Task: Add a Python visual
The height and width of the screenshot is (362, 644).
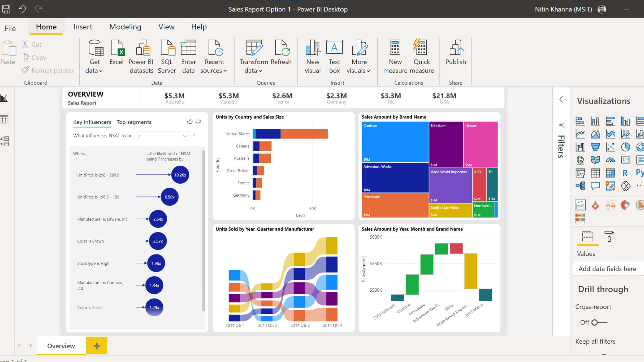Action: pos(639,173)
